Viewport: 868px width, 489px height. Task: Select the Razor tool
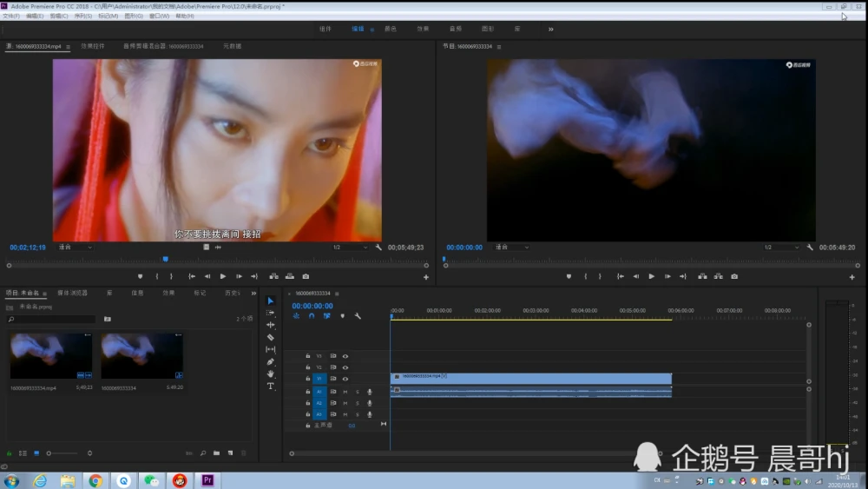(270, 337)
